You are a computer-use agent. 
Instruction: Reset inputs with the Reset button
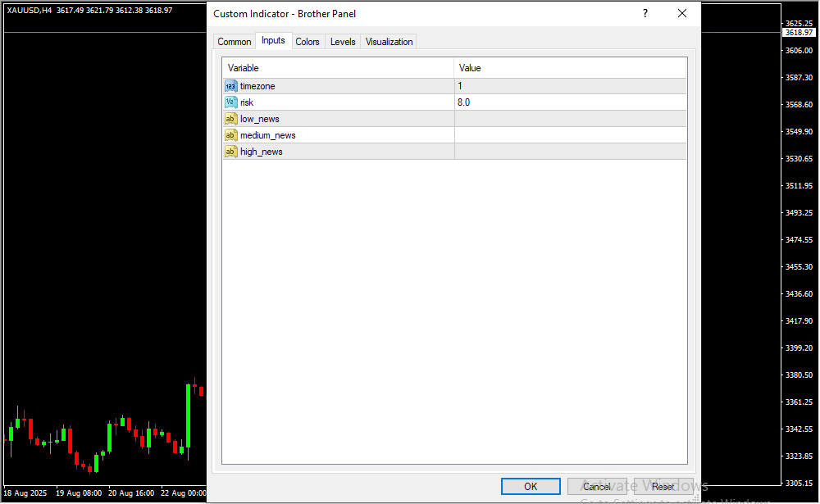[x=663, y=487]
